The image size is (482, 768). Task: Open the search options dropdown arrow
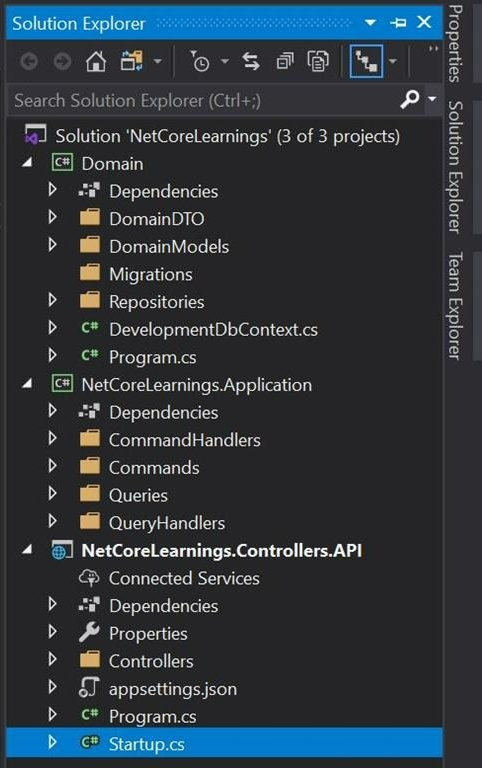click(432, 98)
